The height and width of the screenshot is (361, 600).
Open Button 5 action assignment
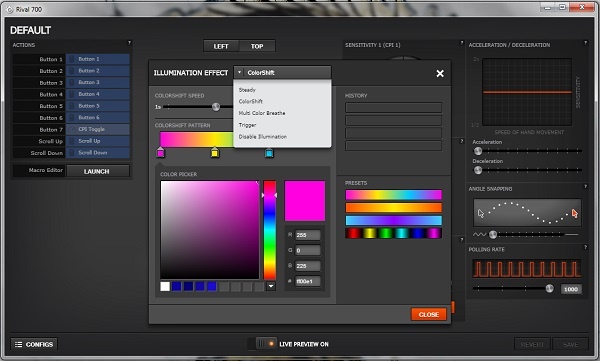coord(98,106)
